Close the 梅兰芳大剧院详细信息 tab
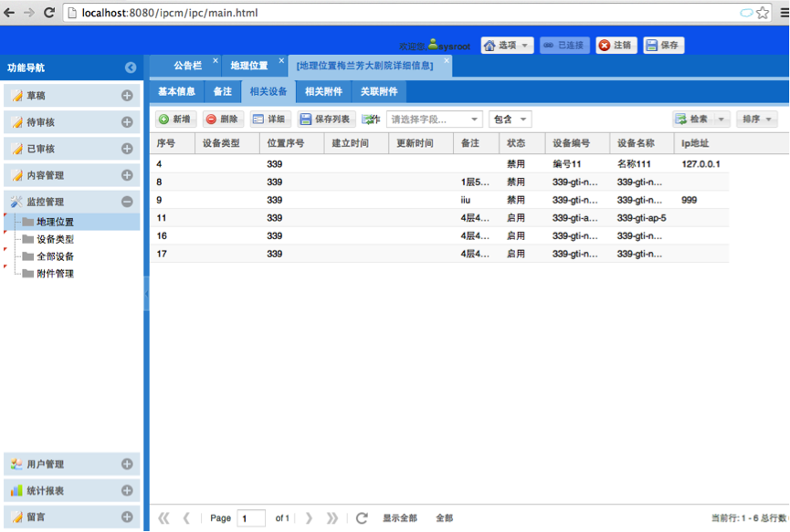This screenshot has height=532, width=790. (x=447, y=60)
